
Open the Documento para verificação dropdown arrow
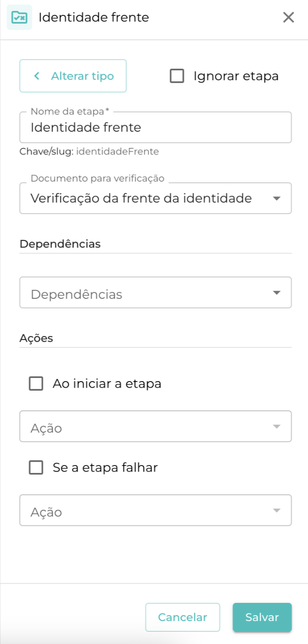click(276, 198)
